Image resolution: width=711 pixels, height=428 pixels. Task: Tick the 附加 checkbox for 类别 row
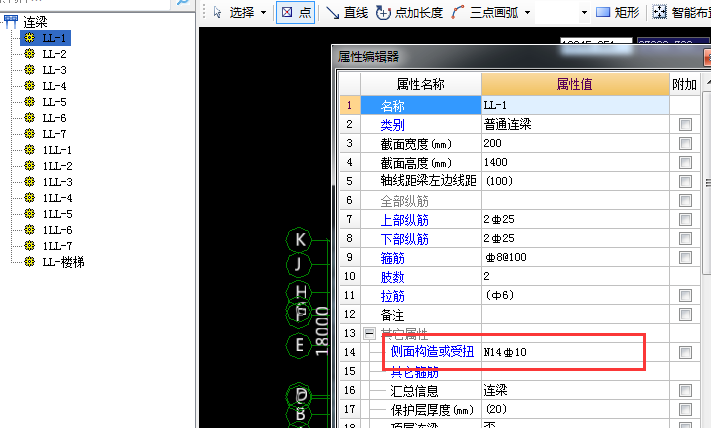(685, 125)
